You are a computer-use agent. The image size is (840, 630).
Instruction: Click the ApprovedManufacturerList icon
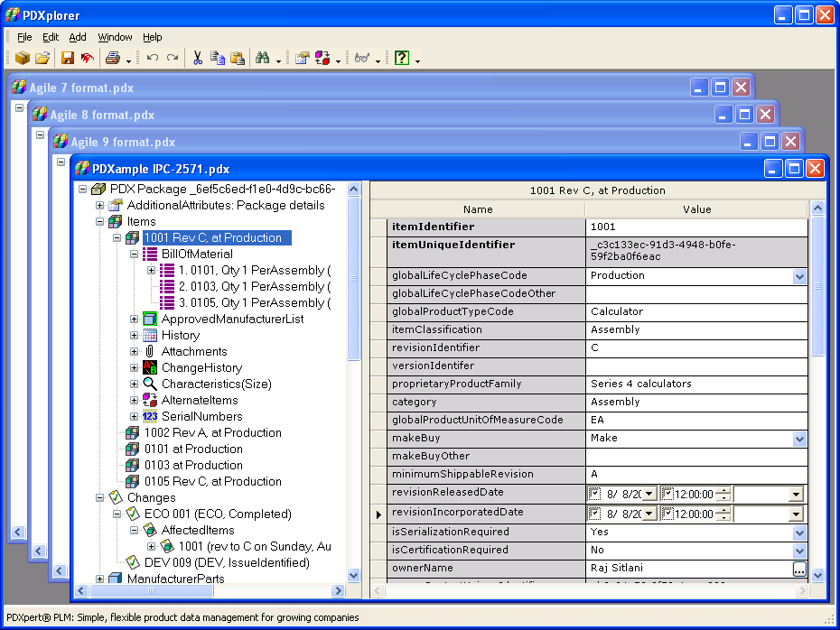(150, 319)
